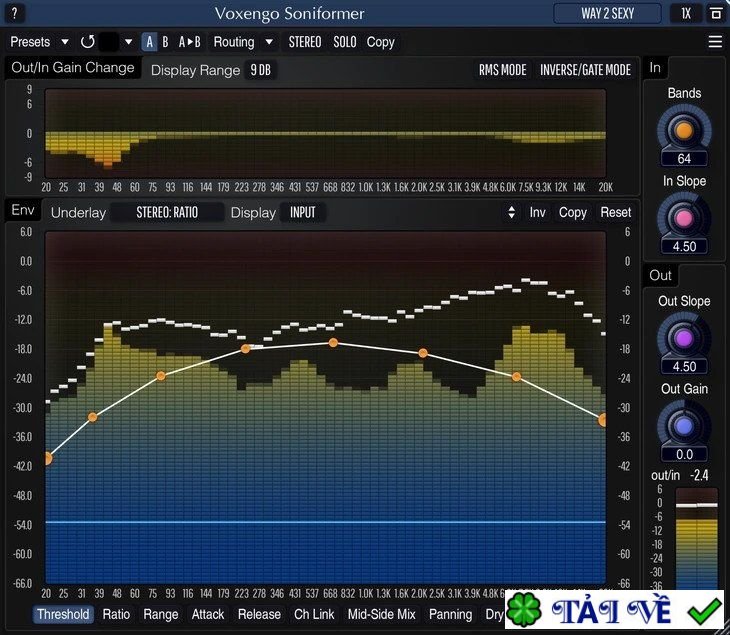Click the Bands value field 64

(684, 159)
